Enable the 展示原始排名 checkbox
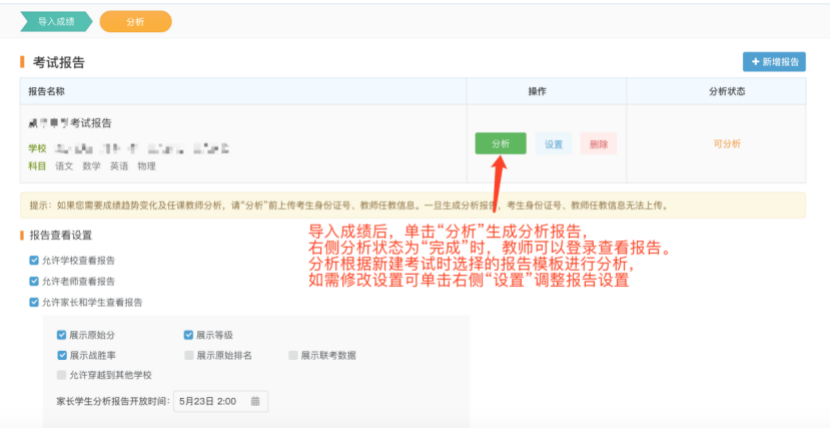The height and width of the screenshot is (428, 830). pyautogui.click(x=189, y=355)
